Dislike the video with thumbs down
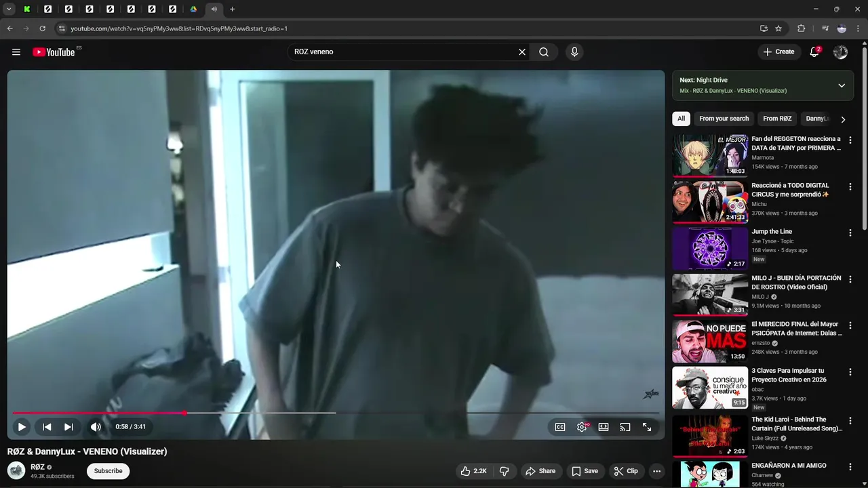868x488 pixels. coord(505,471)
